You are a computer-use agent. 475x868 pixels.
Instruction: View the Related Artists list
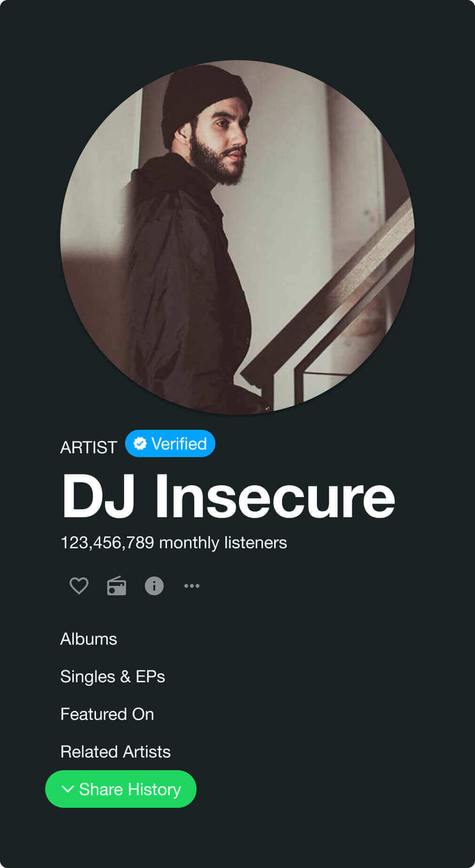(116, 752)
